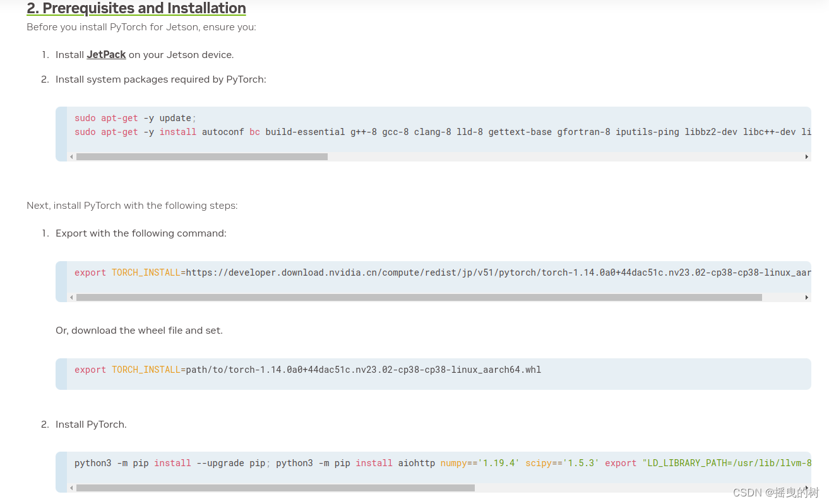Click horizontal scrollbar thumb under apt-get commands
Viewport: 829px width, 504px height.
point(202,156)
